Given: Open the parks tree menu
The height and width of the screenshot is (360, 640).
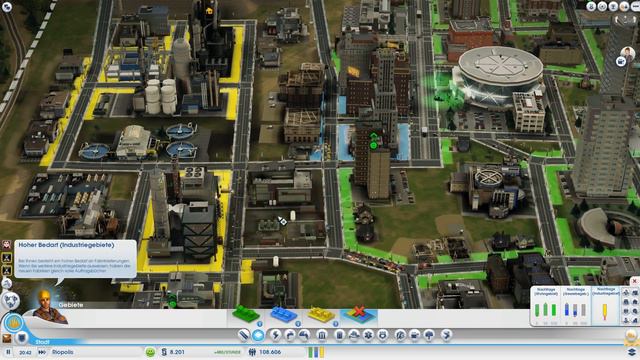Looking at the screenshot, I should pos(429,335).
